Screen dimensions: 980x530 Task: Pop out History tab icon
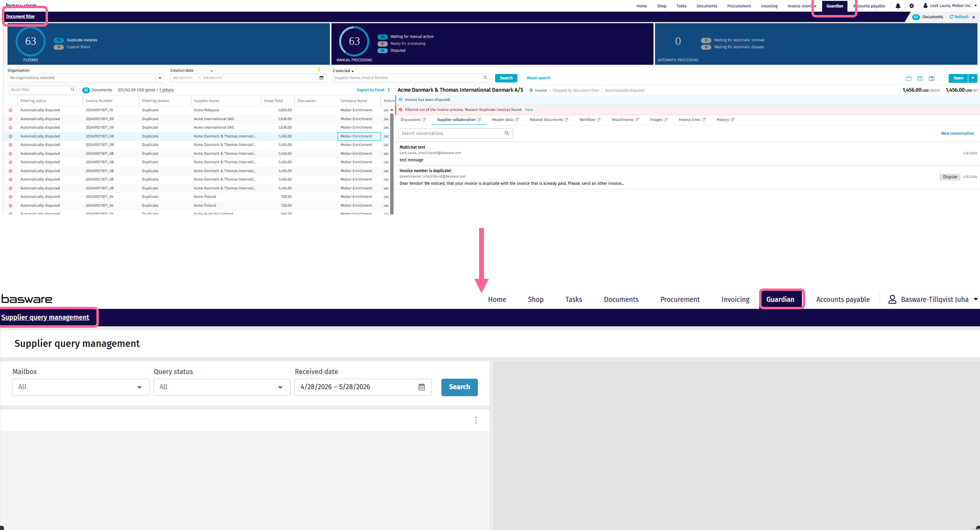tap(732, 120)
